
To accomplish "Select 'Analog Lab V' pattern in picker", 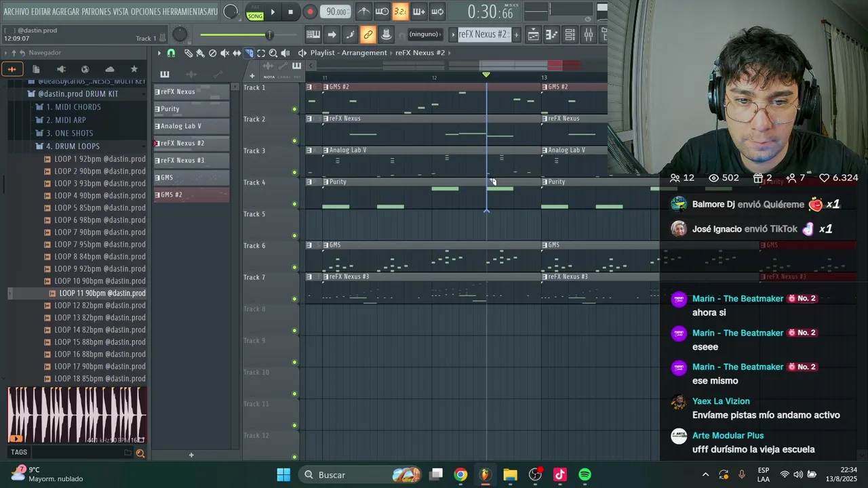I will (x=191, y=126).
